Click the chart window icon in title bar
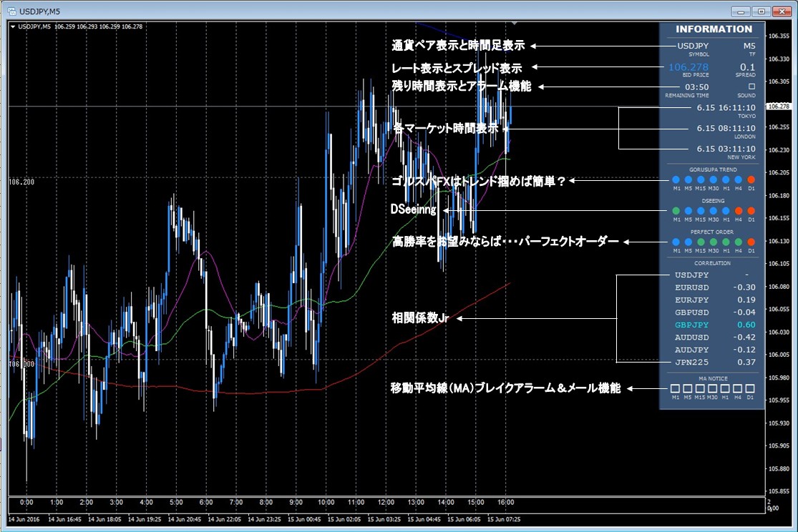 [11, 11]
